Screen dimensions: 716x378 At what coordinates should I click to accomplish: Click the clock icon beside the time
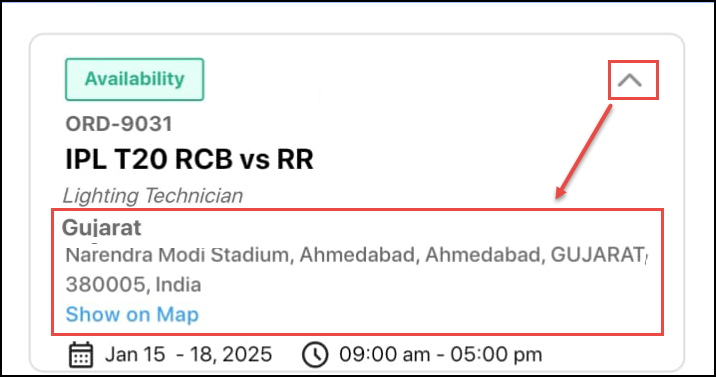(315, 355)
